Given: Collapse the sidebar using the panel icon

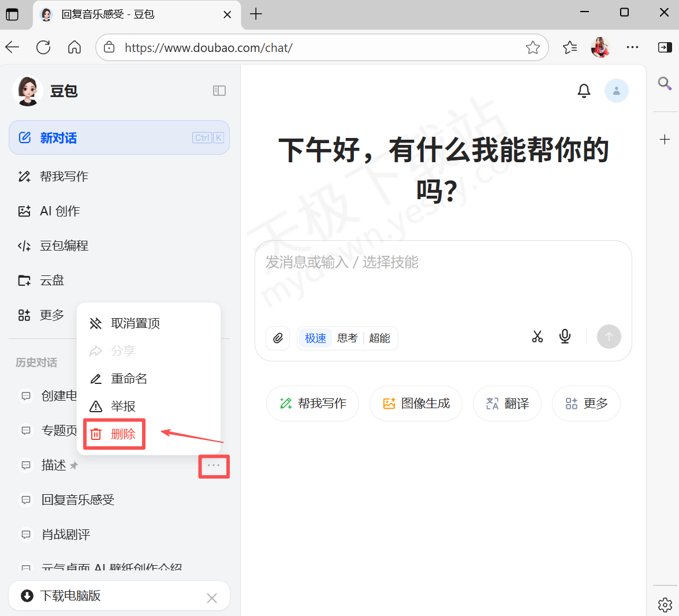Looking at the screenshot, I should pyautogui.click(x=219, y=91).
